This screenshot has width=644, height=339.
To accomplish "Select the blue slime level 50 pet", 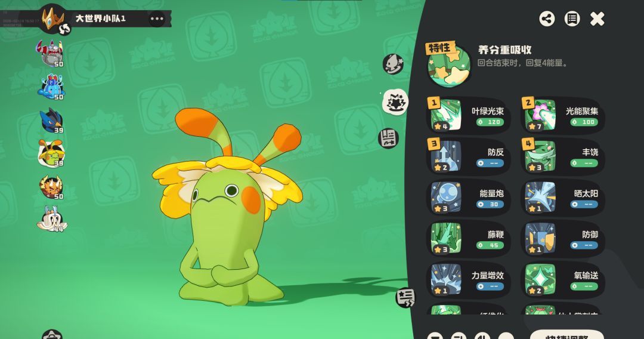I will click(x=51, y=87).
